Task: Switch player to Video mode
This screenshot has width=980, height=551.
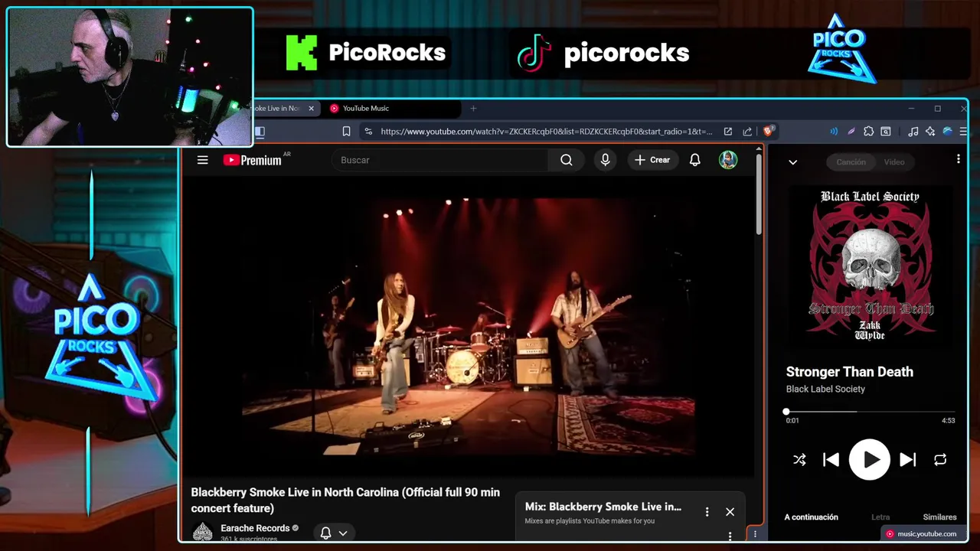Action: [894, 162]
